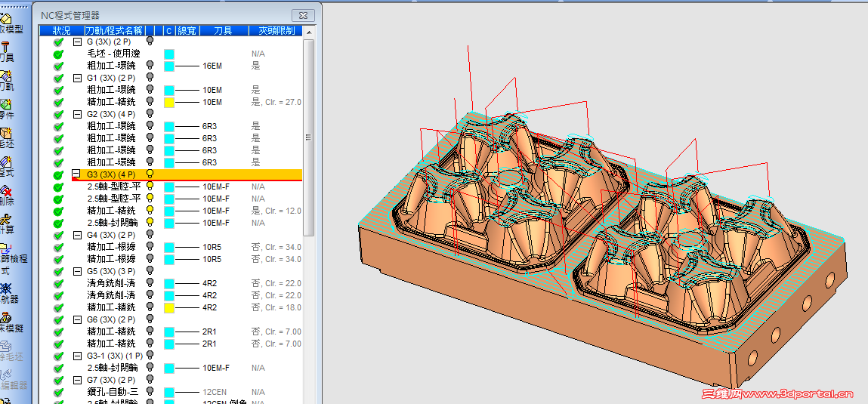Click the status checkmark on 毛坯 - 使用邊 row

click(59, 54)
